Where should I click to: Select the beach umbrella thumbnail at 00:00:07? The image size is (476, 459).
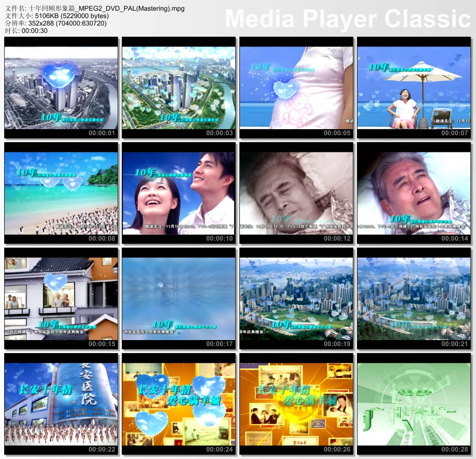pos(414,87)
